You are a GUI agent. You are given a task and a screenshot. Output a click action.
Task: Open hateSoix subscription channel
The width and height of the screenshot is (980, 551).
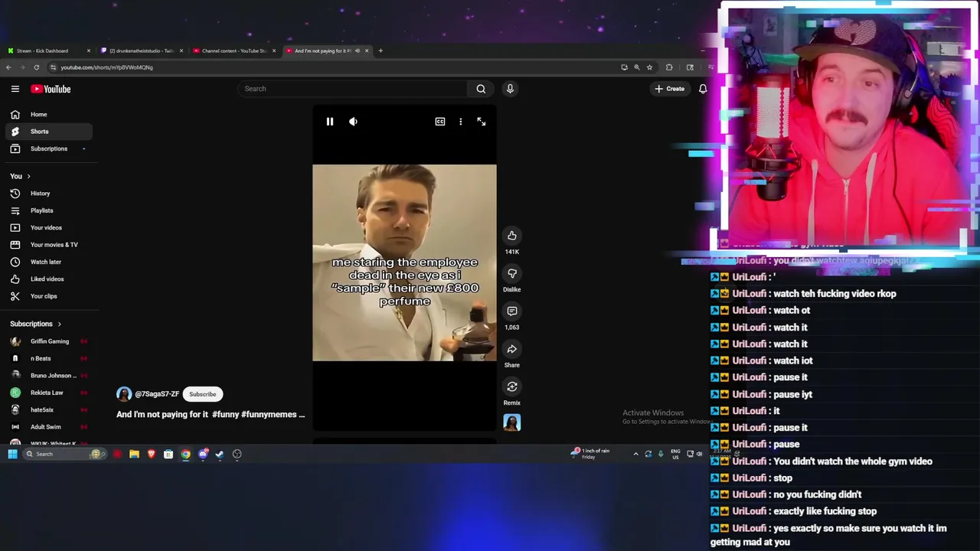tap(49, 409)
